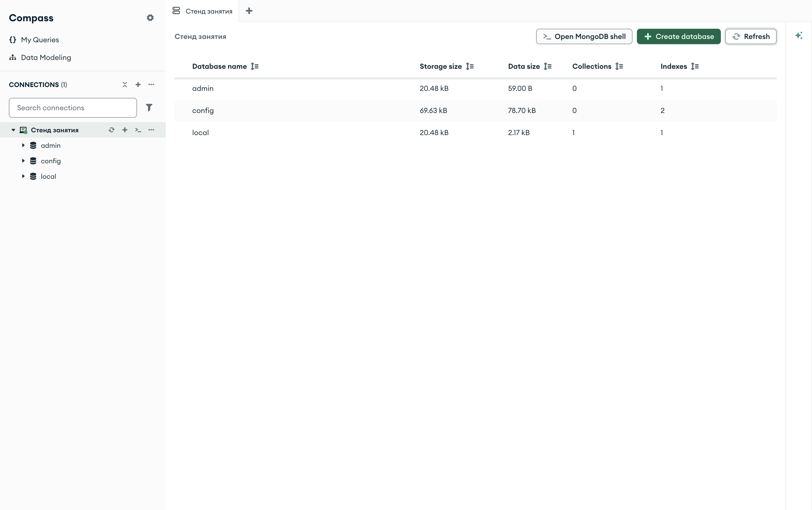Add new connection plus icon
The height and width of the screenshot is (510, 812).
[x=138, y=84]
